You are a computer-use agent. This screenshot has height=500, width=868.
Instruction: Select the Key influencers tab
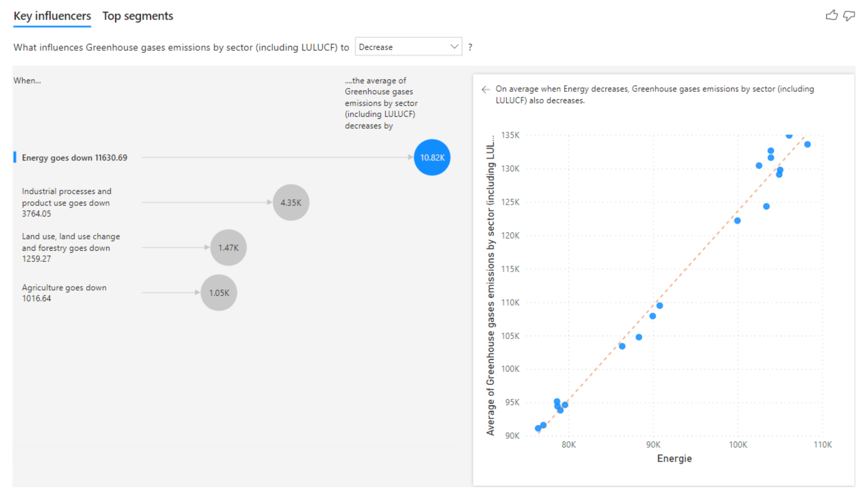(52, 16)
